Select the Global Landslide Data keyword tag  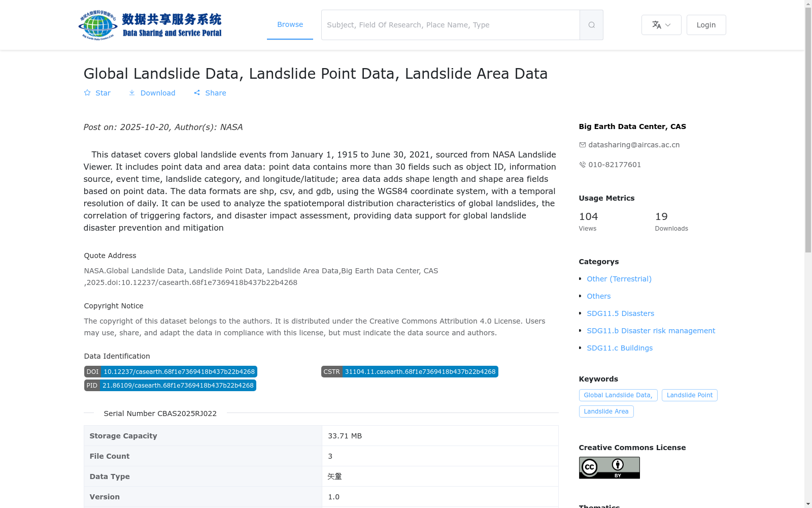pyautogui.click(x=618, y=395)
